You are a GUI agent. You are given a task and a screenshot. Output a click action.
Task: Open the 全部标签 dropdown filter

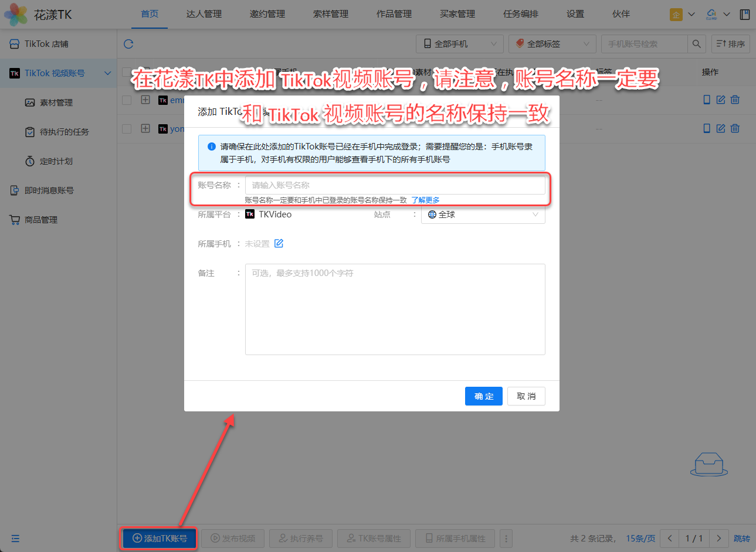pos(552,44)
